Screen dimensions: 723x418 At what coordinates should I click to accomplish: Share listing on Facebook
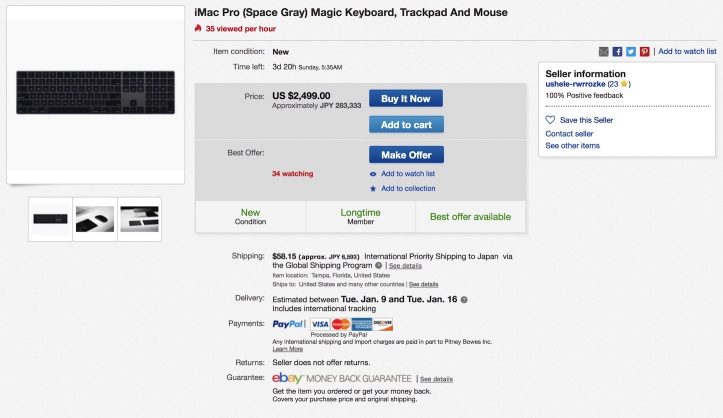(617, 51)
